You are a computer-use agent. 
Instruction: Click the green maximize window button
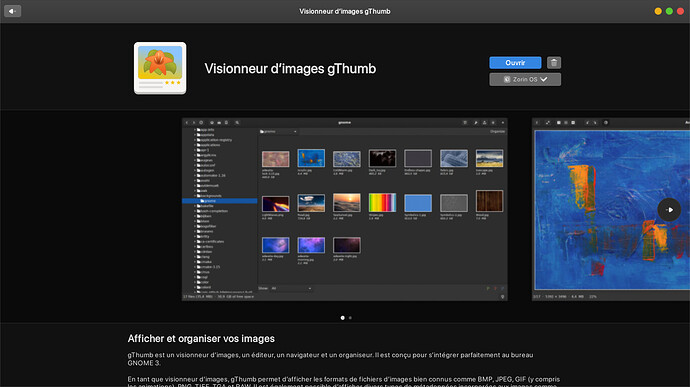(669, 11)
